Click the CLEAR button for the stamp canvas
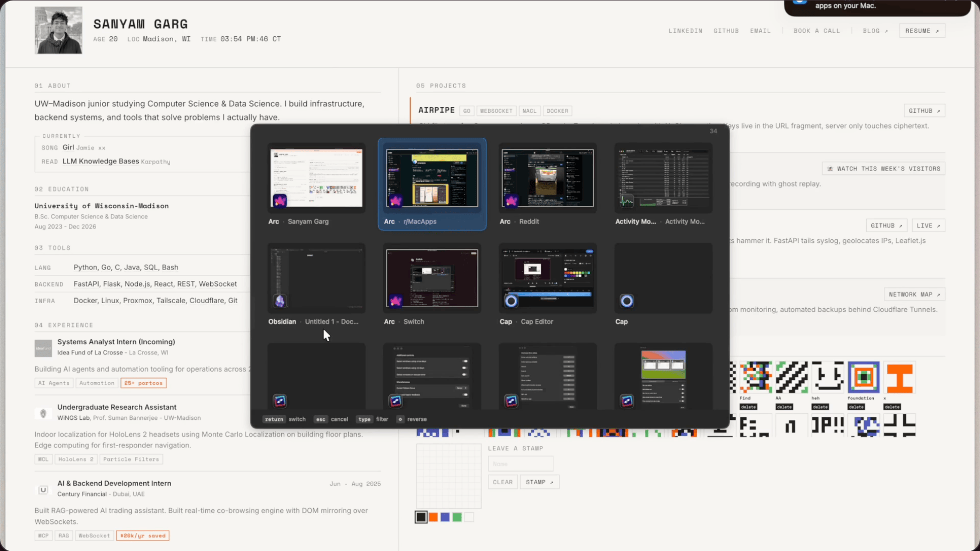Viewport: 980px width, 551px height. click(503, 482)
